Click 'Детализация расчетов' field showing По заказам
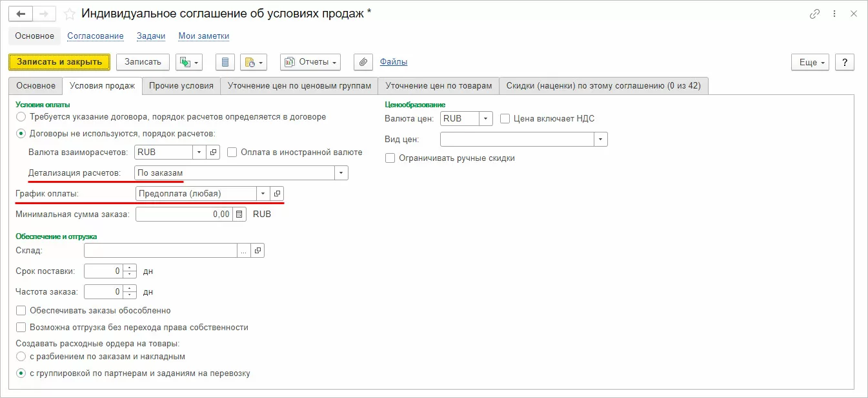Viewport: 868px width, 398px height. pos(235,173)
